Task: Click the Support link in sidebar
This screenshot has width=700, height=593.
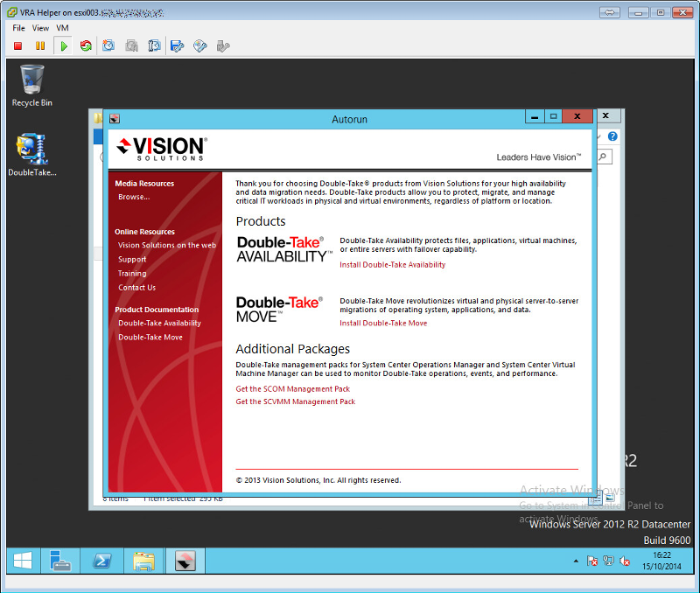Action: (x=132, y=259)
